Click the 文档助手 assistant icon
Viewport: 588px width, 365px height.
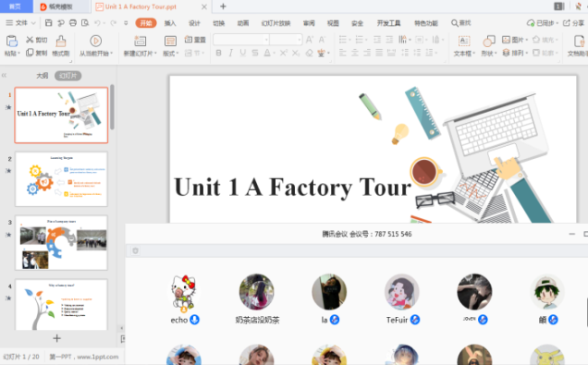tap(580, 41)
